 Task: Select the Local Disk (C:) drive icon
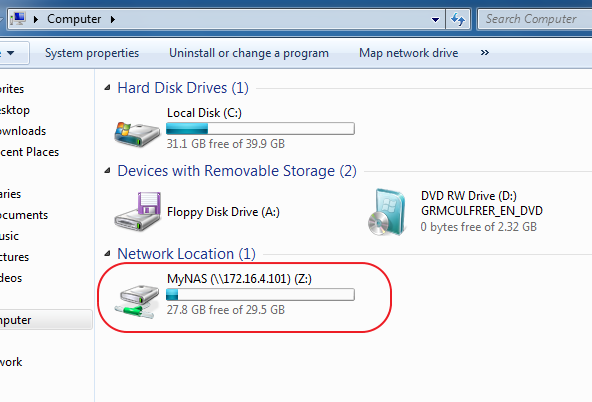[x=137, y=134]
